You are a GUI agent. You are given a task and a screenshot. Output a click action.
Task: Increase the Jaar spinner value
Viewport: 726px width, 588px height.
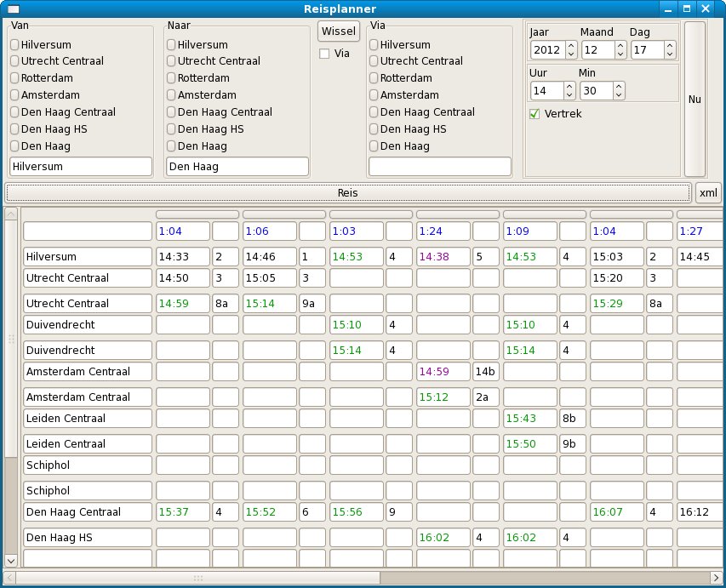pos(571,45)
